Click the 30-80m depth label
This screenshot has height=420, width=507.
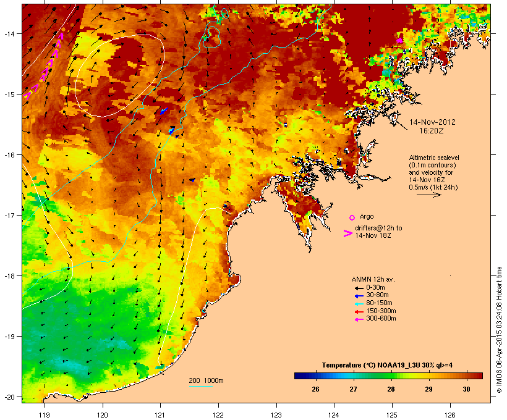point(377,295)
